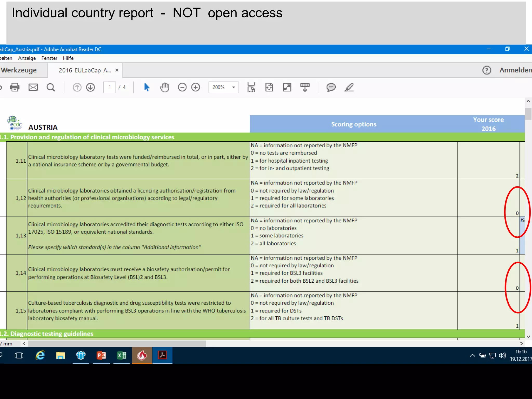Click the horizontal scrollbar thumb
Image resolution: width=532 pixels, height=399 pixels.
(x=117, y=343)
